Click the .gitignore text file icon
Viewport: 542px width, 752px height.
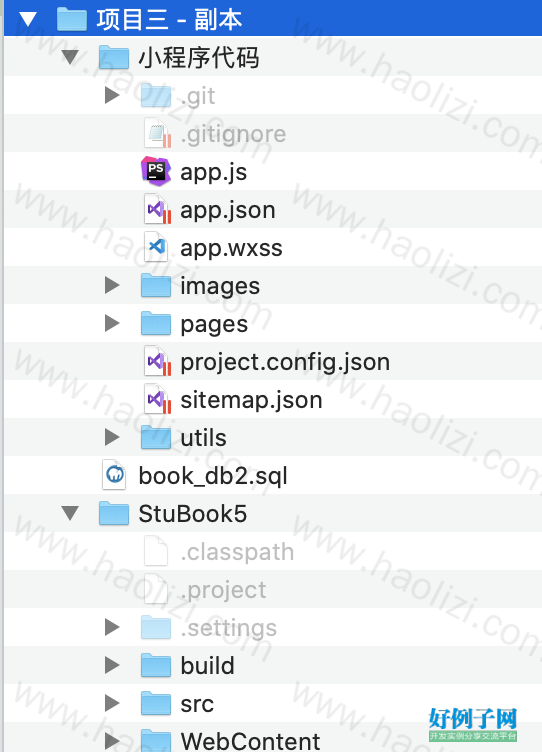(157, 133)
